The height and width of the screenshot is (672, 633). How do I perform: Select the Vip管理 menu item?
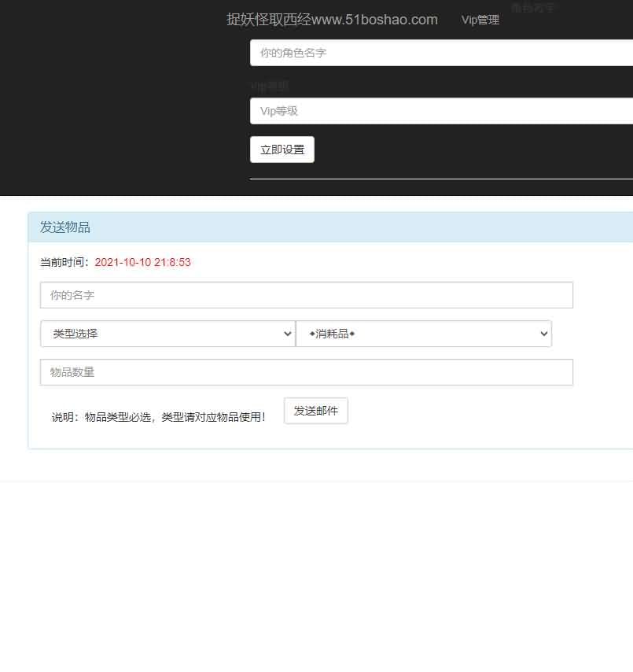(480, 20)
